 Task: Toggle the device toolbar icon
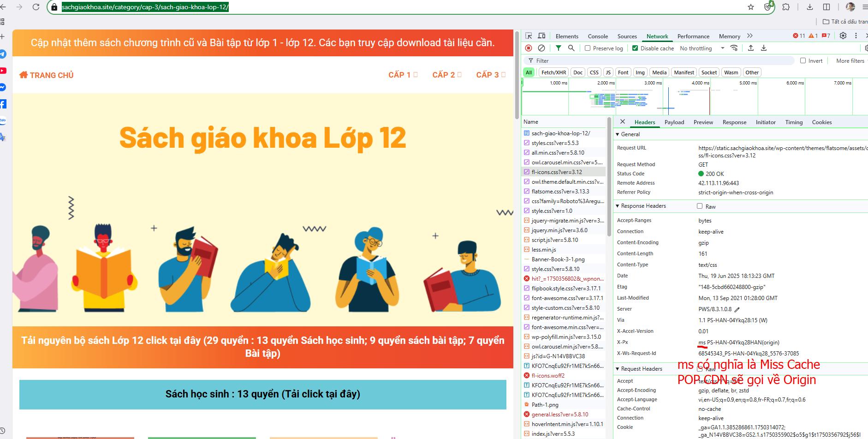coord(541,36)
